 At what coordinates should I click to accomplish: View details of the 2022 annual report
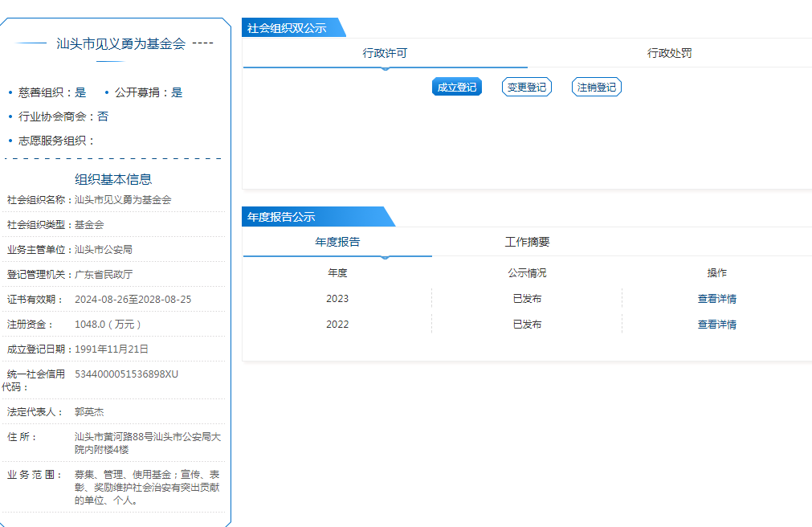[716, 325]
